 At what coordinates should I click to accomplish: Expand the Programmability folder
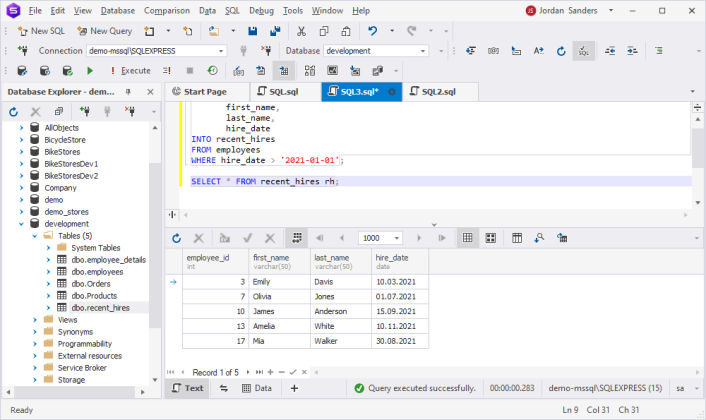tap(35, 344)
